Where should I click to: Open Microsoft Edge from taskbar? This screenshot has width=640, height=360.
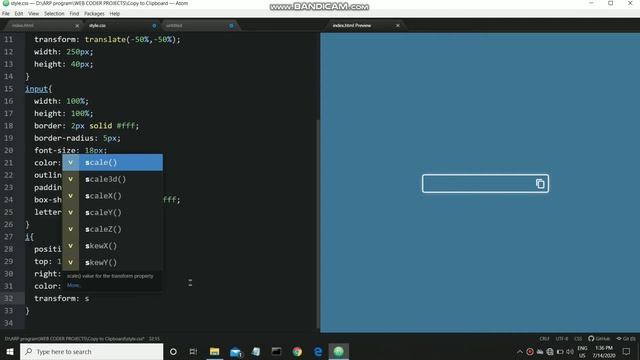318,351
